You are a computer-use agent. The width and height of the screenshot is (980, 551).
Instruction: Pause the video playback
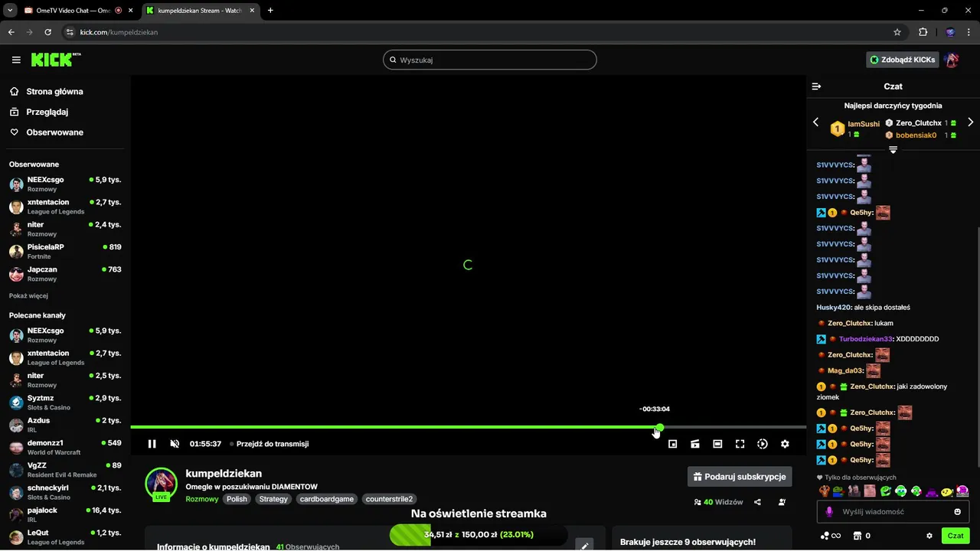point(152,444)
